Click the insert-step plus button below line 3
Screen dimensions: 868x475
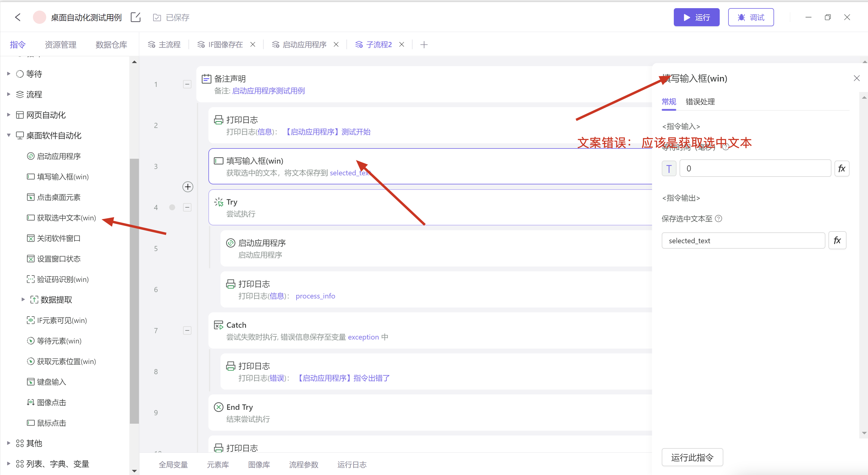point(188,187)
